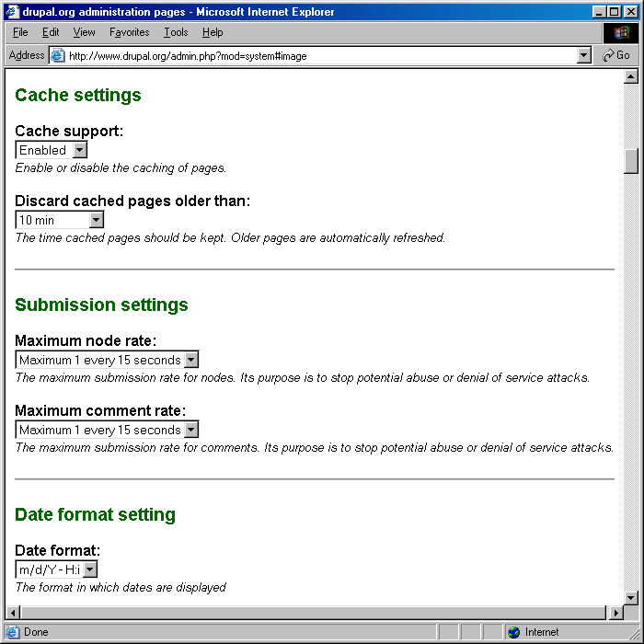Click the 'Maximum node rate:' label
This screenshot has height=644, width=644.
[86, 341]
